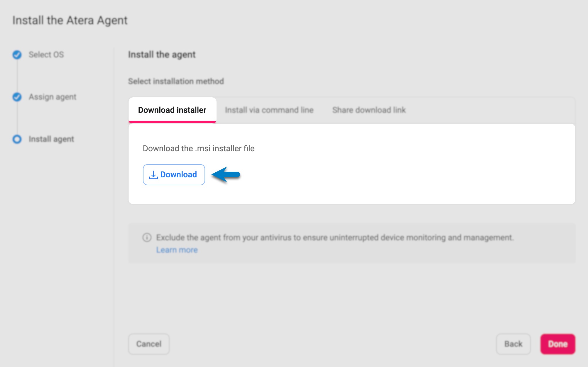Click the Assign agent step checkmark icon
The width and height of the screenshot is (588, 367).
click(17, 97)
